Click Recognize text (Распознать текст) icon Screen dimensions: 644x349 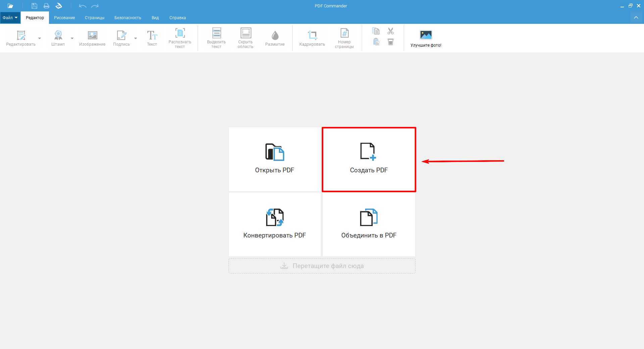[x=180, y=33]
